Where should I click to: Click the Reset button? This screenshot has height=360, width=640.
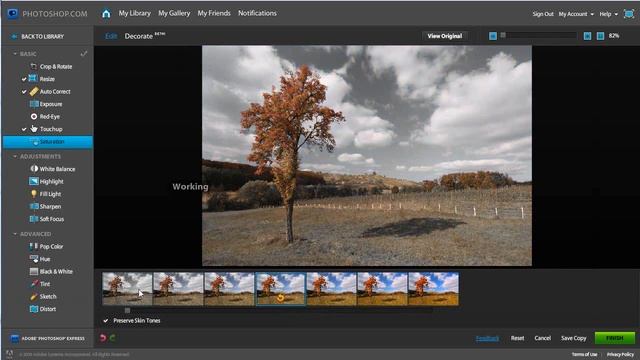click(517, 338)
